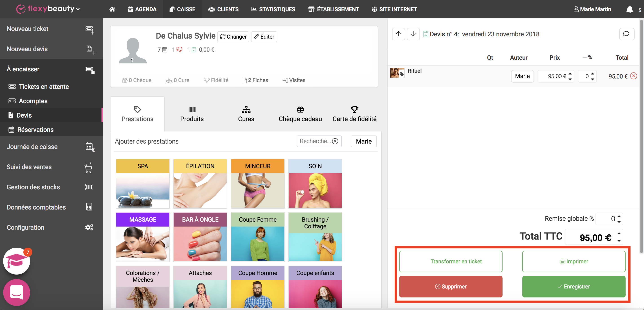Open Gestion des stocks barcode icon
This screenshot has height=310, width=644.
[89, 187]
